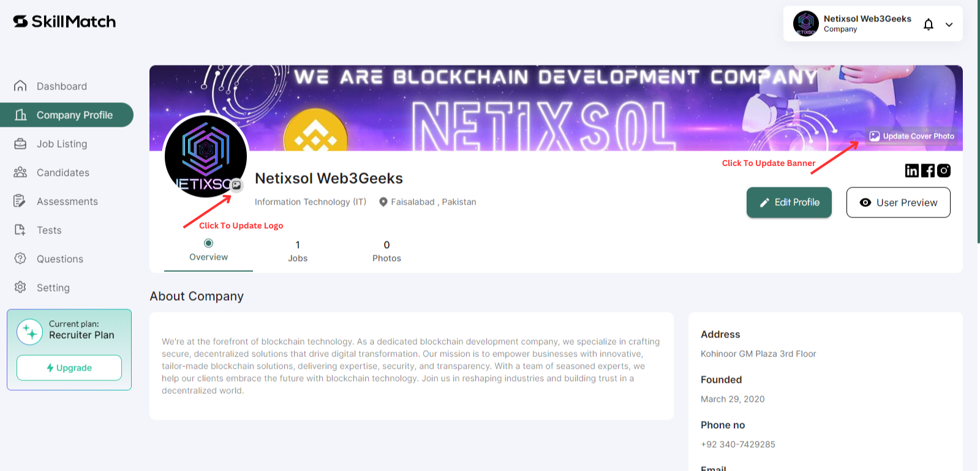Viewport: 980px width, 471px height.
Task: Go to Job Listing page
Action: 61,144
